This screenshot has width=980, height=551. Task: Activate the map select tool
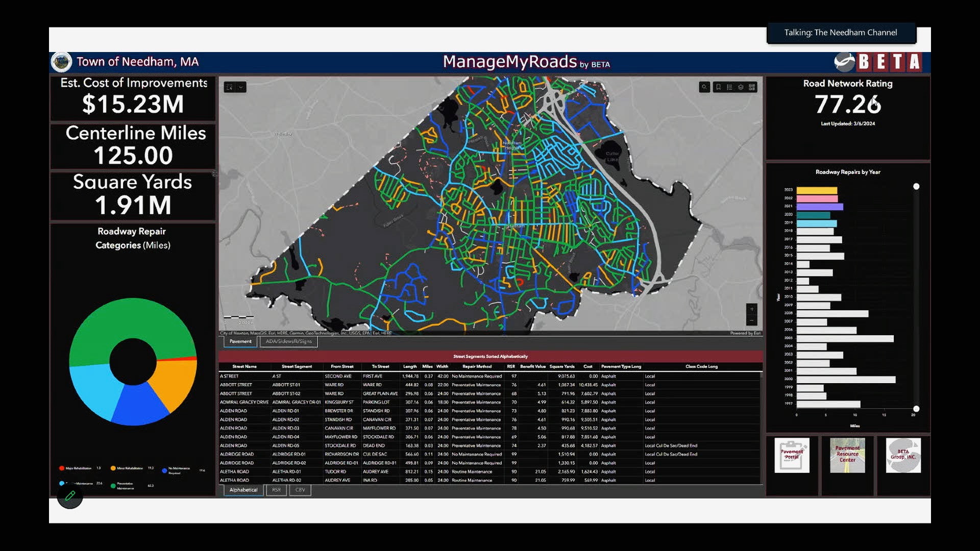[x=230, y=87]
